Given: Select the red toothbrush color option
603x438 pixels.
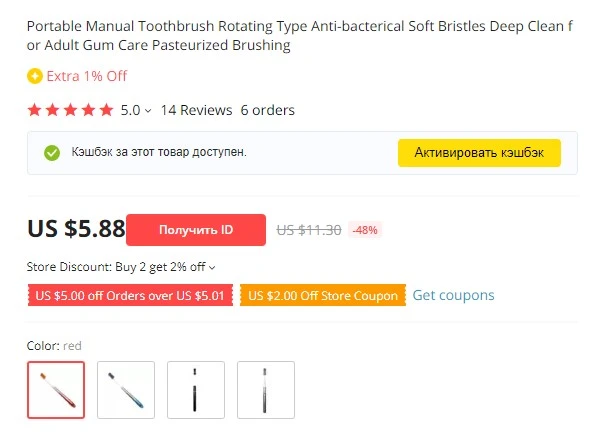Looking at the screenshot, I should click(56, 390).
